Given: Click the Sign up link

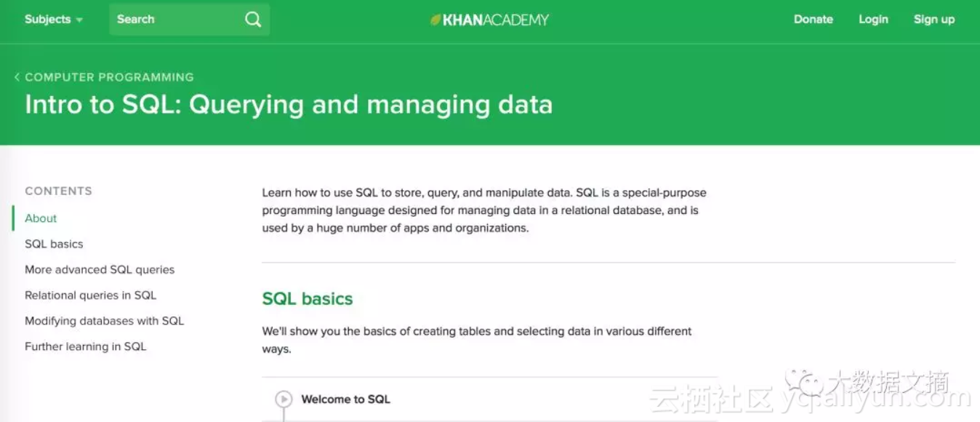Looking at the screenshot, I should pos(933,20).
